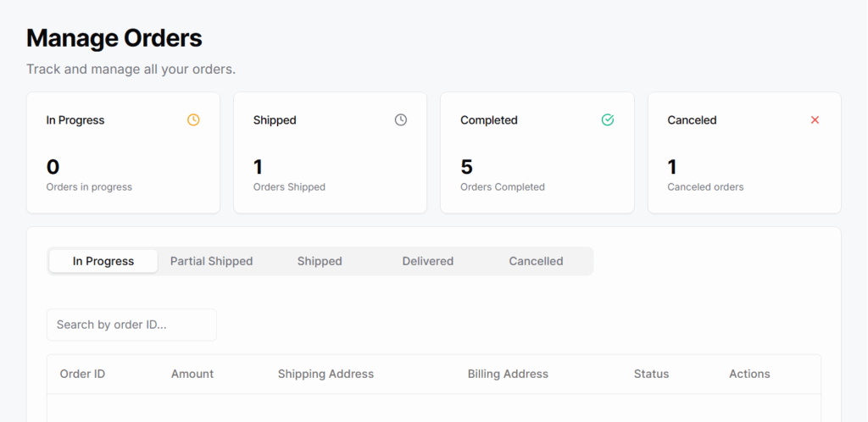Click the Orders Shipped card label
The image size is (868, 422).
point(289,187)
